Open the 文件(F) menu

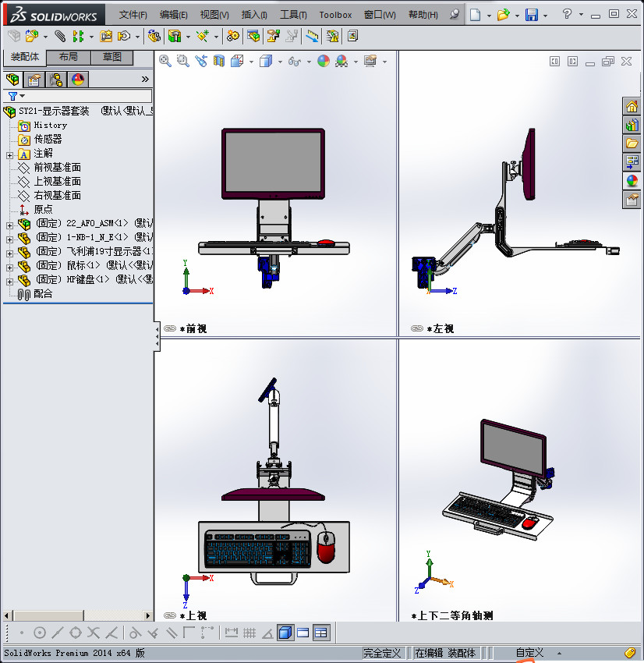pyautogui.click(x=133, y=15)
